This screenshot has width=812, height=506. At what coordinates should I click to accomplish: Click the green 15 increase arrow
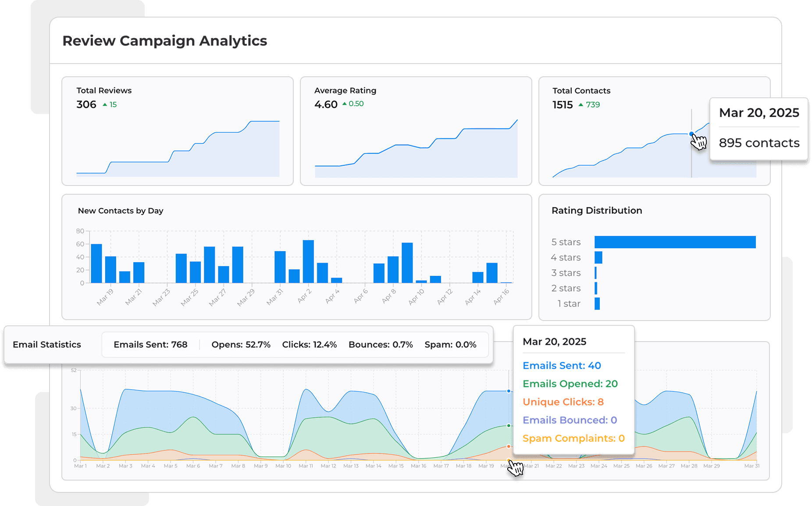[110, 104]
